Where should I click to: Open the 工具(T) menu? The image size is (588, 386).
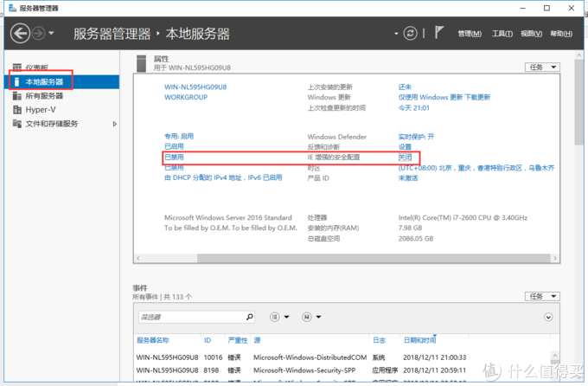(x=502, y=34)
